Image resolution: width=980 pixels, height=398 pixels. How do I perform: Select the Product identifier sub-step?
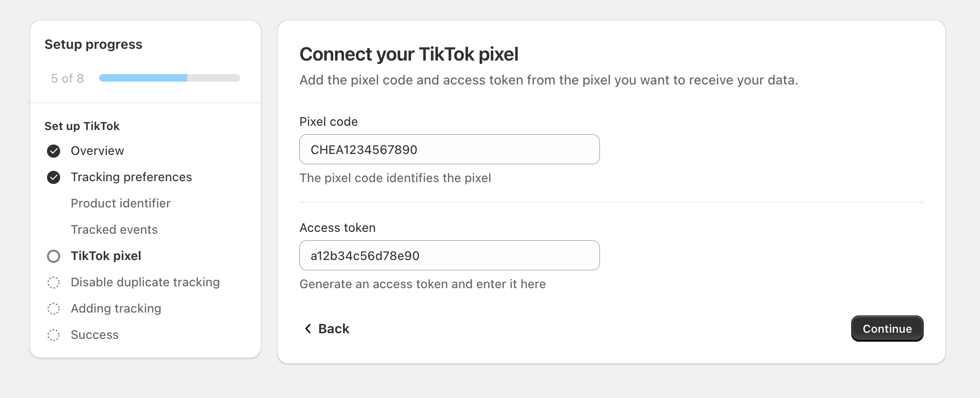point(120,203)
